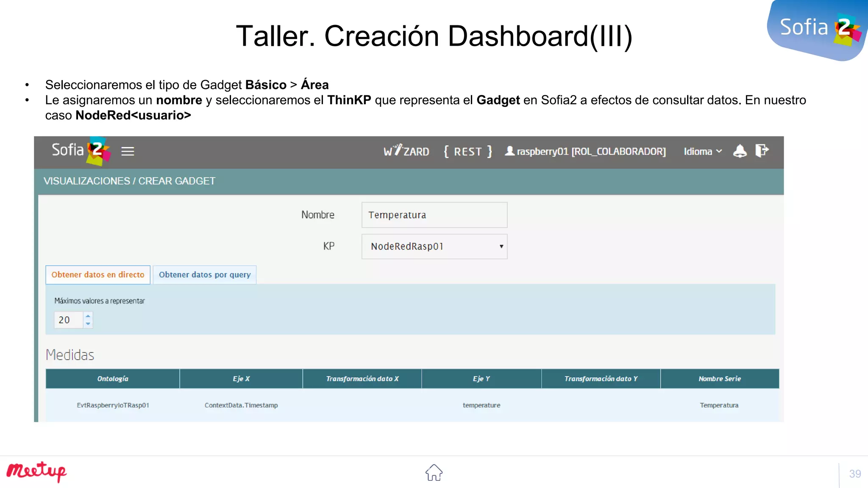Screen dimensions: 868x488
Task: Select the EvtRaspberryIoTRasp01 ontology cell
Action: [x=113, y=405]
